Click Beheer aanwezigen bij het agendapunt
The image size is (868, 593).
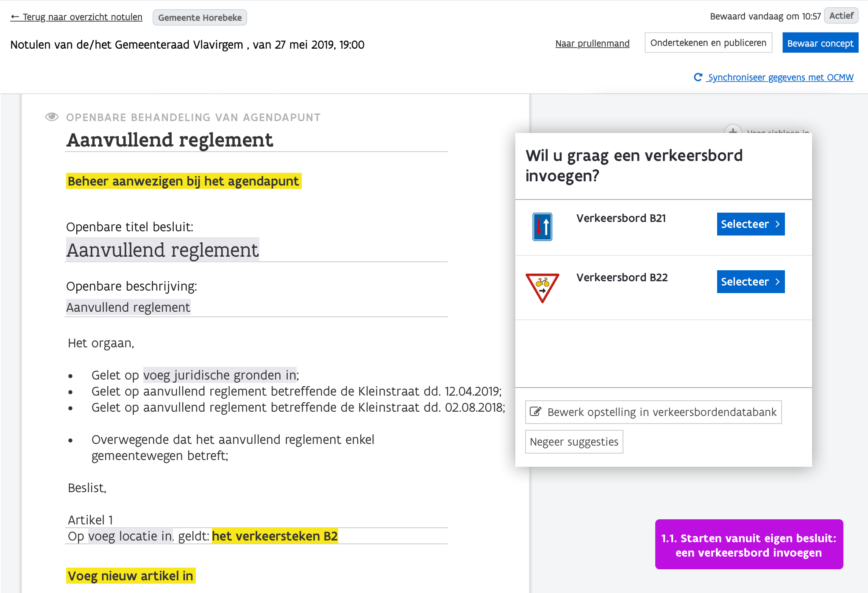pos(184,181)
